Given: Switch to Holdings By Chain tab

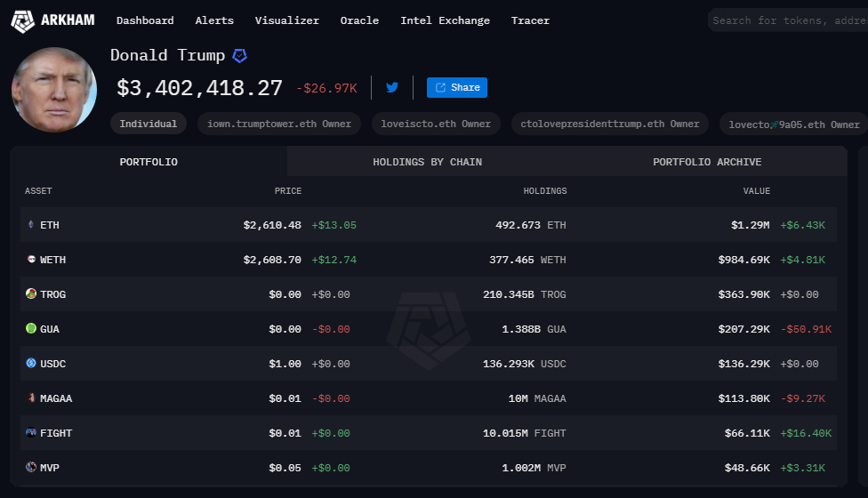Looking at the screenshot, I should 427,162.
